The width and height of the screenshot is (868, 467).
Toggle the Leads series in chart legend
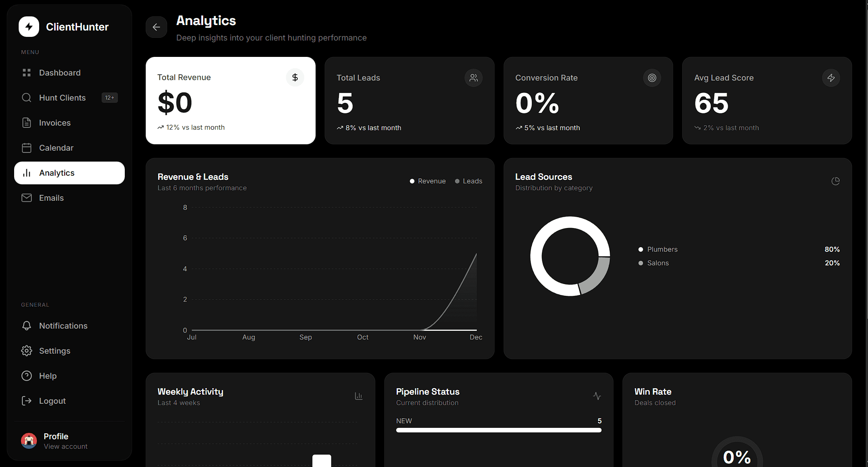click(469, 181)
